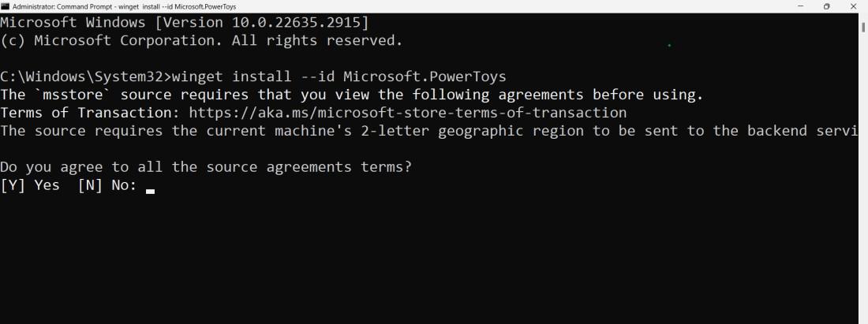Click the [N] No option text
The image size is (868, 324).
[x=107, y=185]
